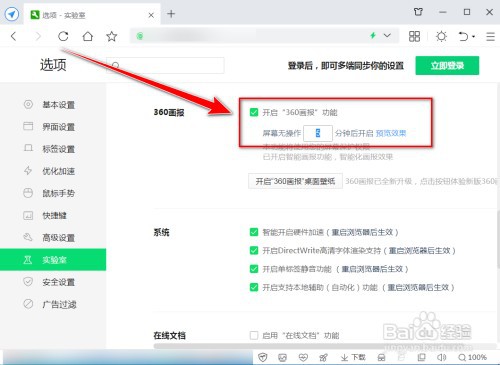Go to the home page icon
This screenshot has height=365, width=500.
point(88,36)
